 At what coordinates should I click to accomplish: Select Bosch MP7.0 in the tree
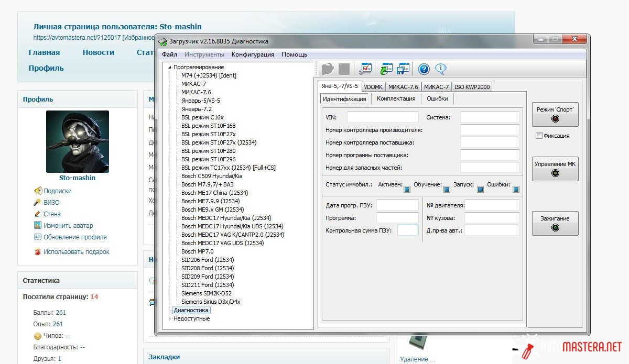pos(197,251)
